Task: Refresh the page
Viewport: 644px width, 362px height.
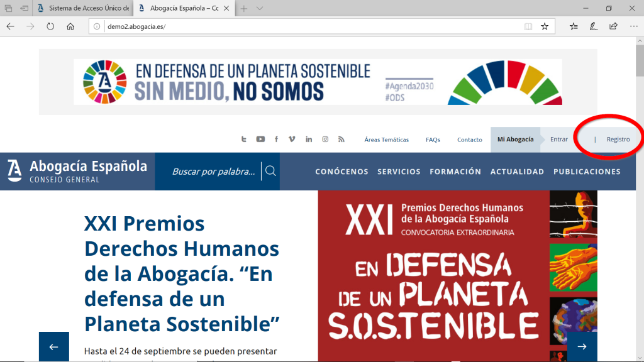Action: (x=50, y=26)
